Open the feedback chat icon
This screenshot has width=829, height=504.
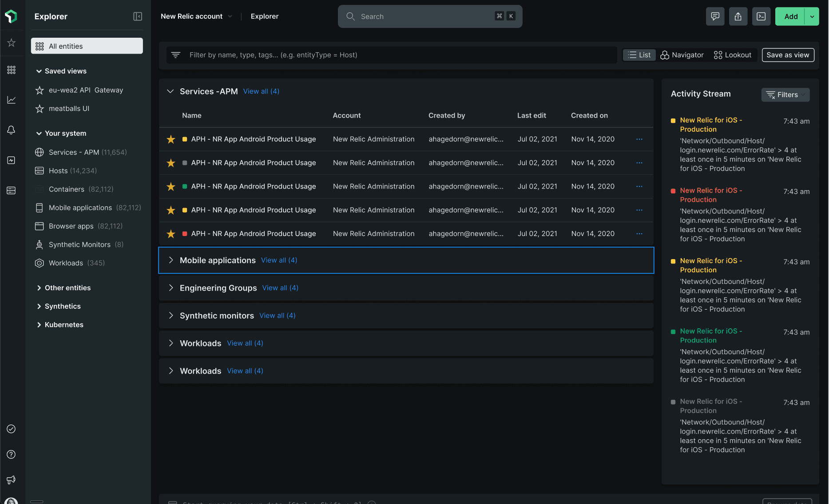click(715, 16)
